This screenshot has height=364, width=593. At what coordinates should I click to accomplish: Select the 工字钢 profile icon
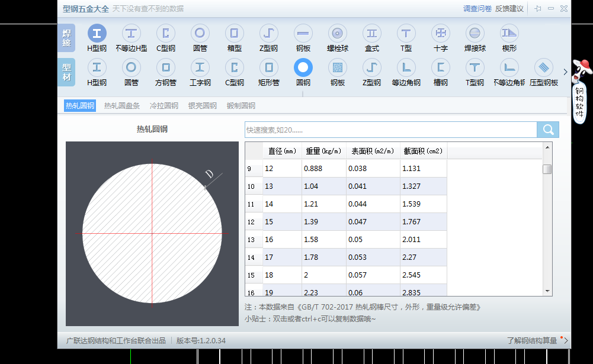click(x=200, y=68)
